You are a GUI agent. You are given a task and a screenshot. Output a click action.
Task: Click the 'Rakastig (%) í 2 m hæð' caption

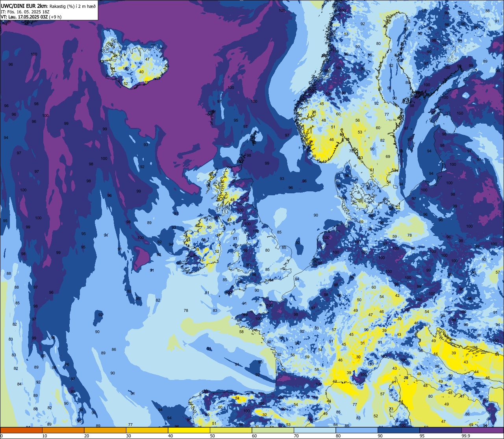point(72,6)
